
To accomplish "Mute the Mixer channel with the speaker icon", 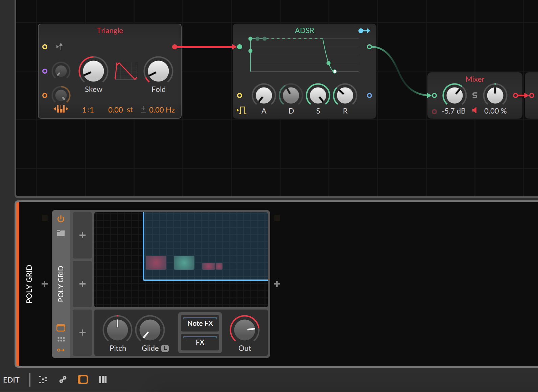I will [475, 111].
